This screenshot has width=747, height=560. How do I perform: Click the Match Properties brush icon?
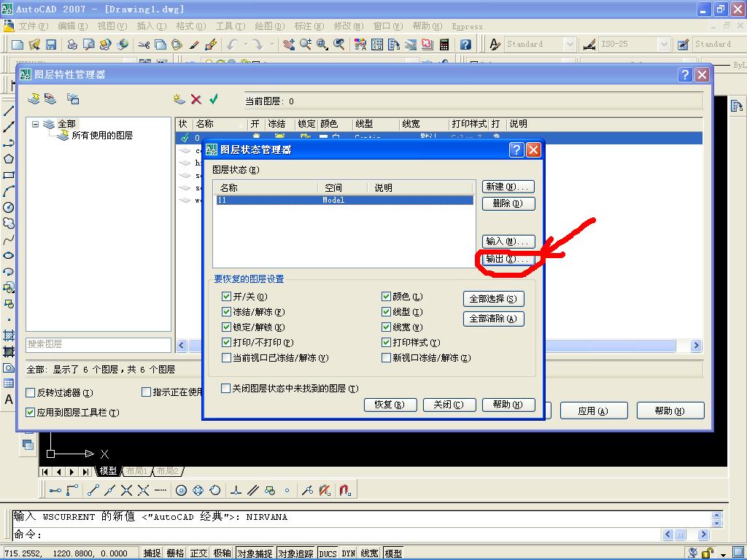(x=194, y=44)
